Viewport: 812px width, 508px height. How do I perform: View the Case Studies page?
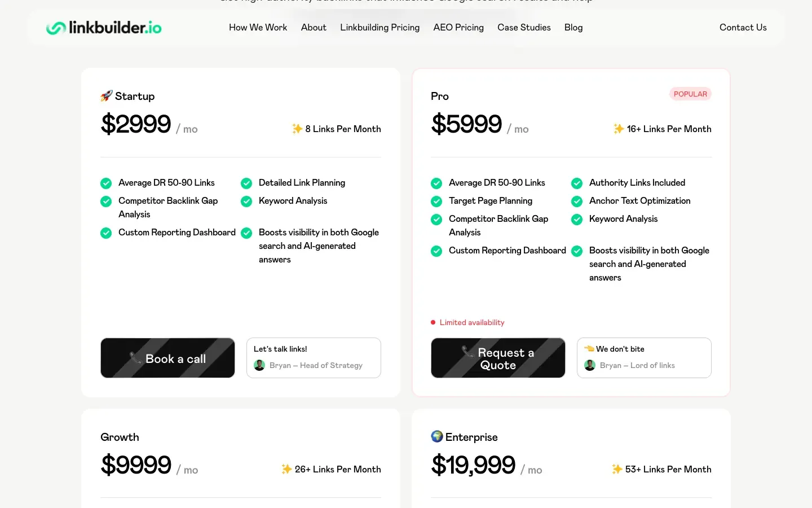[524, 27]
